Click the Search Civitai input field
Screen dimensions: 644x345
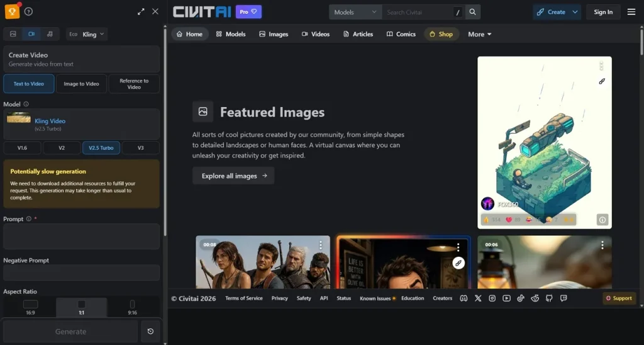click(x=418, y=12)
